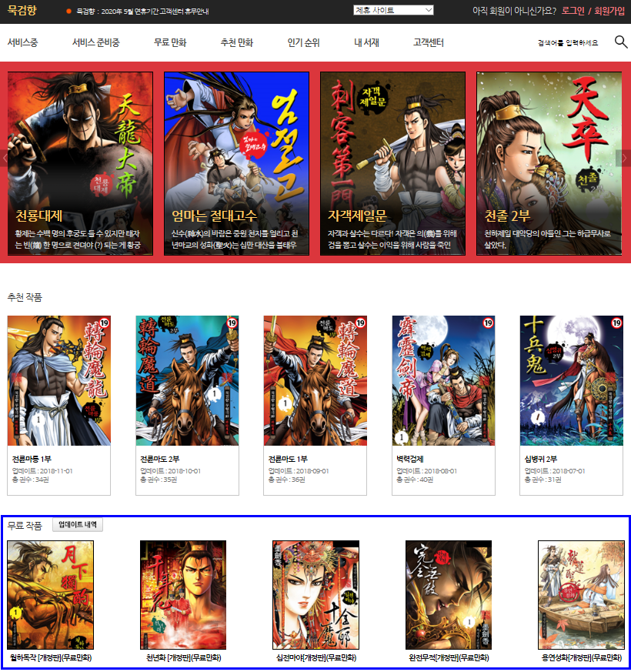This screenshot has height=672, width=631.
Task: Click the 추천 작품 heading
Action: click(25, 297)
